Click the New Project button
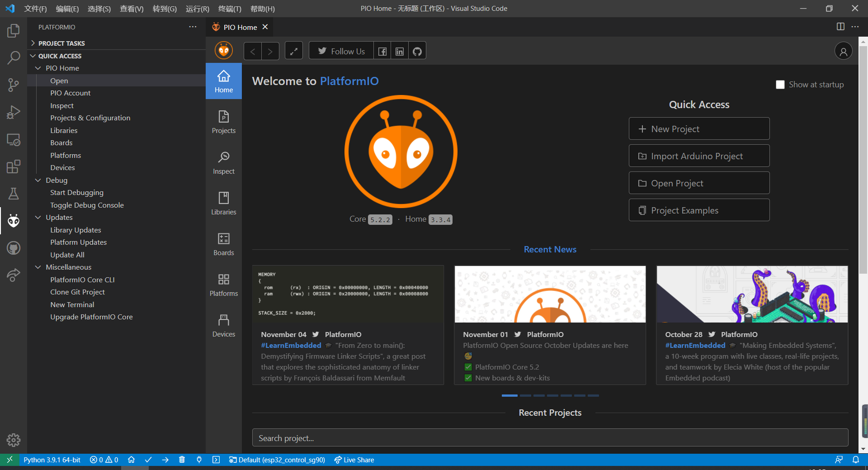The image size is (868, 470). click(x=699, y=128)
